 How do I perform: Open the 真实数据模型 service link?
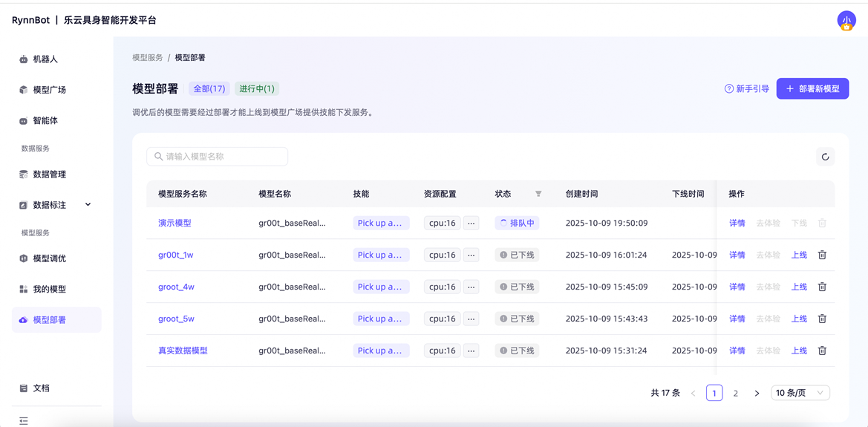183,351
